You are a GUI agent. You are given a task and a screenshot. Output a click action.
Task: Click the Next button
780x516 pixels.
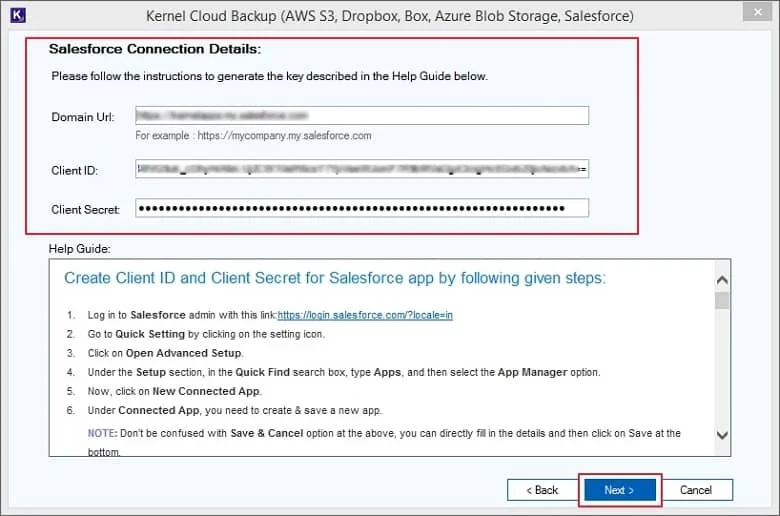pos(619,490)
